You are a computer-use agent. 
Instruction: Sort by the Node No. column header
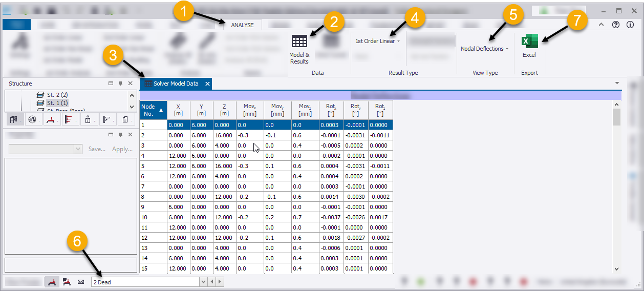tap(153, 110)
